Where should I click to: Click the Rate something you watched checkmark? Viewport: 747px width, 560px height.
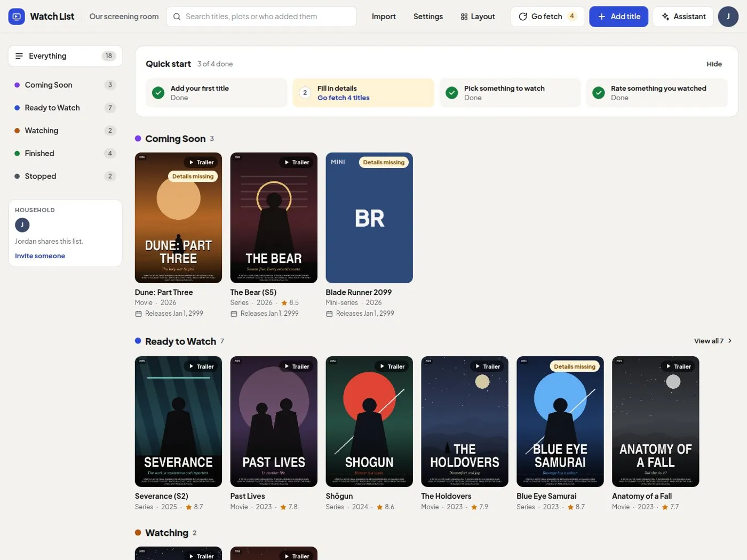(599, 93)
